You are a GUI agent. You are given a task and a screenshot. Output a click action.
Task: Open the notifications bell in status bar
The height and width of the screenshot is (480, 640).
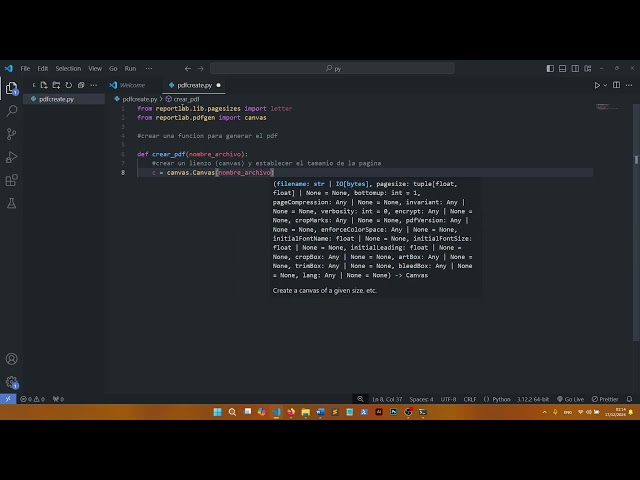coord(629,399)
